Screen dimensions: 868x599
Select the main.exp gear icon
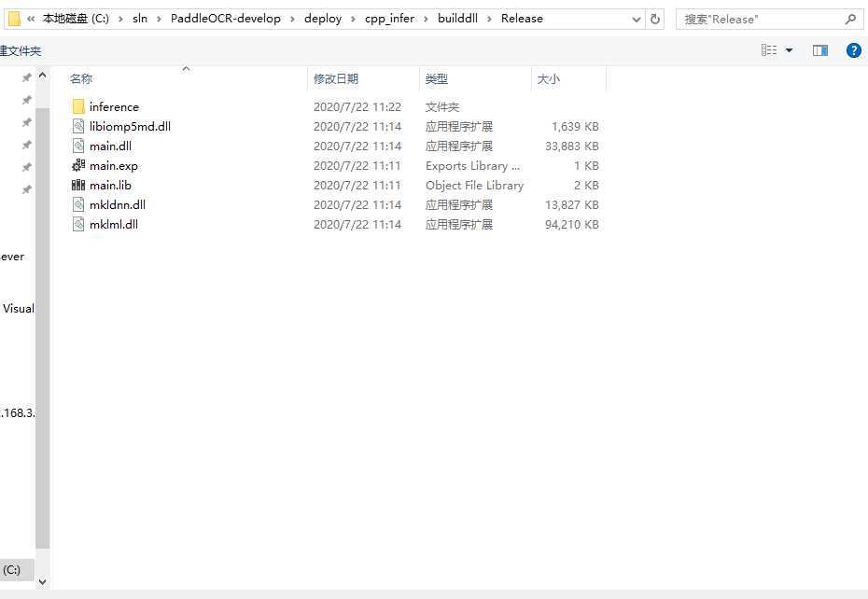click(x=78, y=165)
